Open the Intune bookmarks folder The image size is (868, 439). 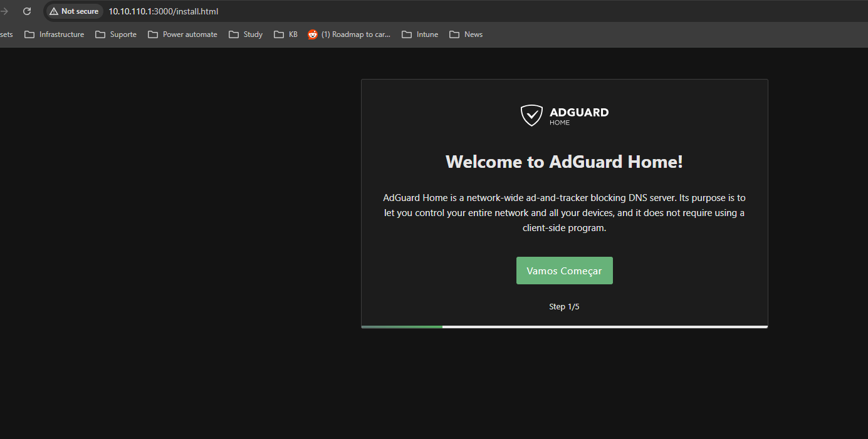tap(420, 34)
